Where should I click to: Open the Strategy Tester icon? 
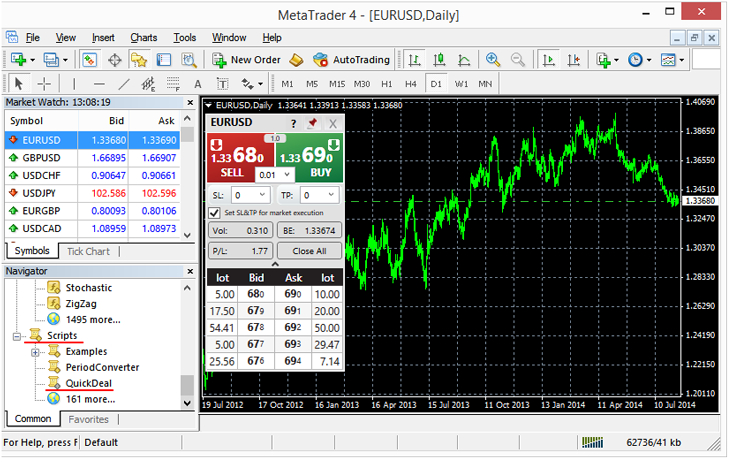[189, 60]
